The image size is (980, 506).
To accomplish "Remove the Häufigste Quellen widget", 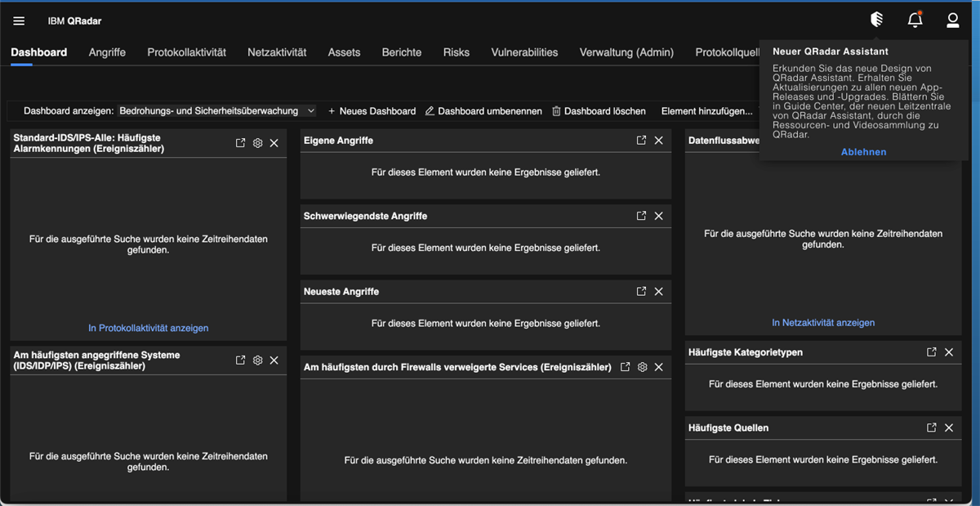I will click(949, 428).
